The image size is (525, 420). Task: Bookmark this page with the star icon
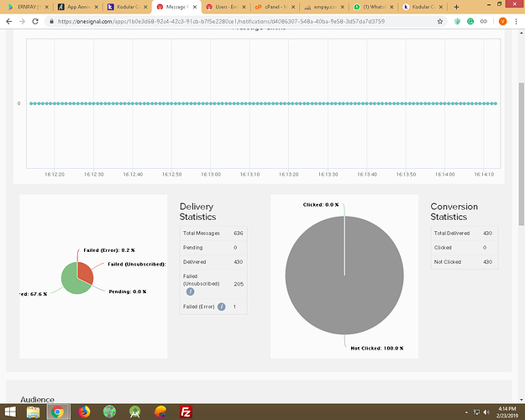[440, 22]
